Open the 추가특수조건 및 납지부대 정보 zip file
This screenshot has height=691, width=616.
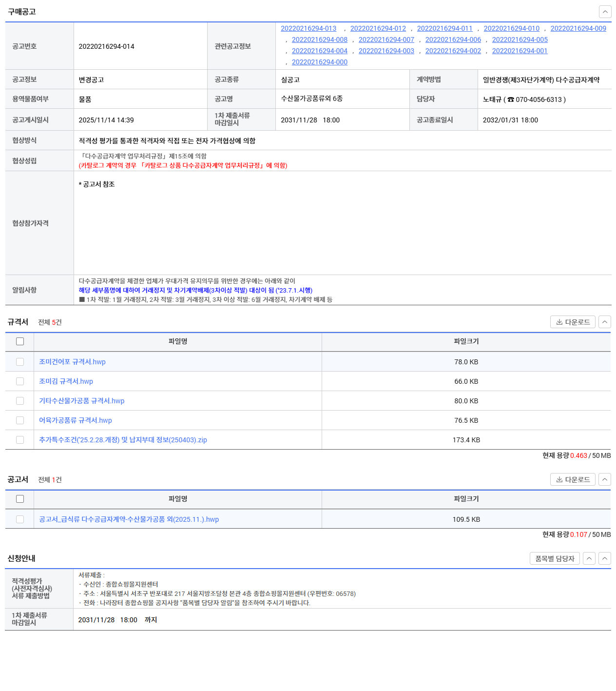point(123,440)
